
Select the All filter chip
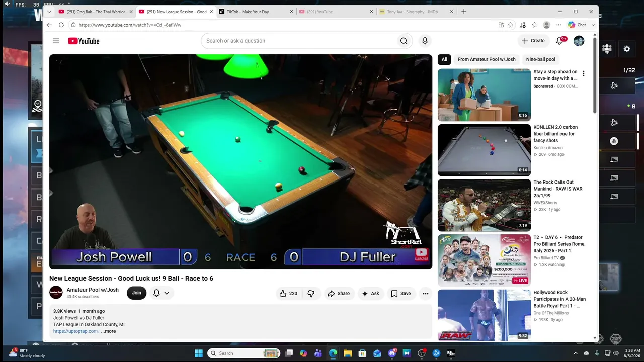pyautogui.click(x=444, y=59)
